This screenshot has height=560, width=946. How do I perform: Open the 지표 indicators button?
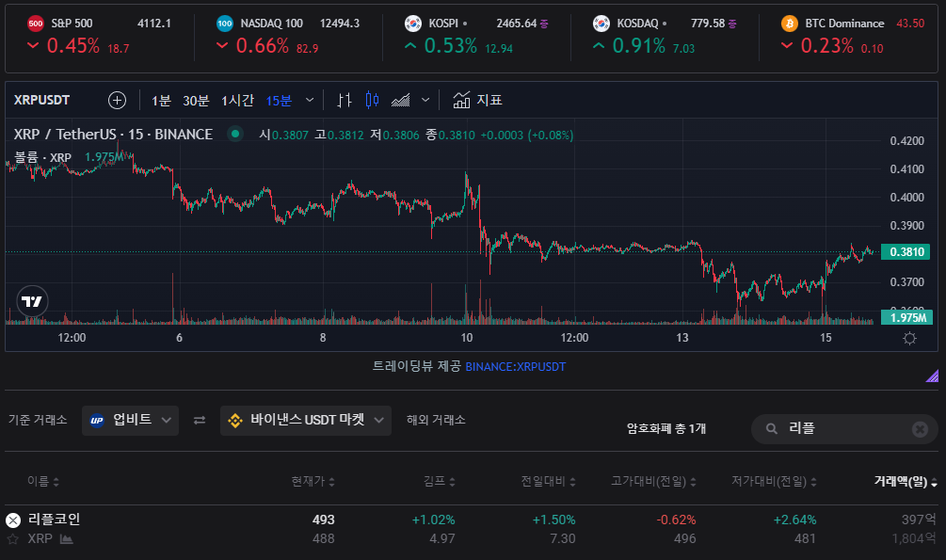478,100
